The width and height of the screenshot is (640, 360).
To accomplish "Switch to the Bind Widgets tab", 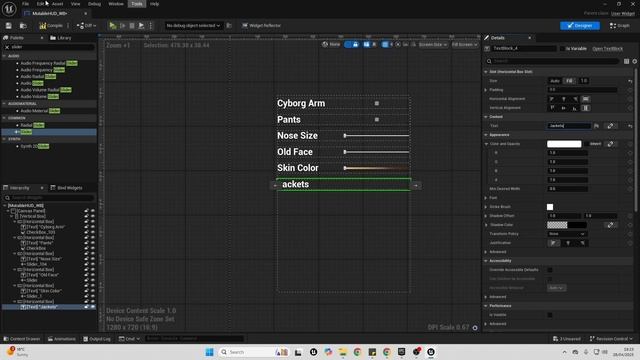I will coord(67,188).
